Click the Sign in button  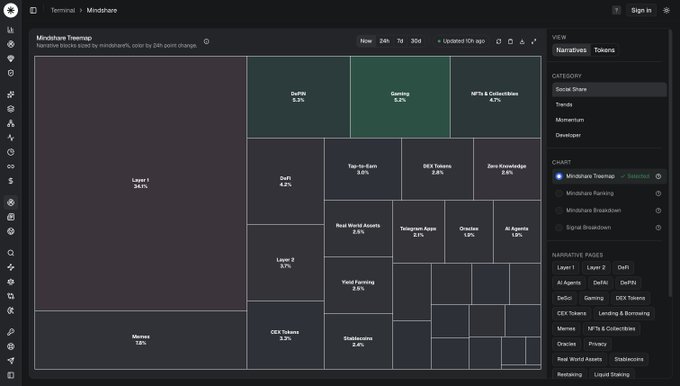pyautogui.click(x=641, y=10)
